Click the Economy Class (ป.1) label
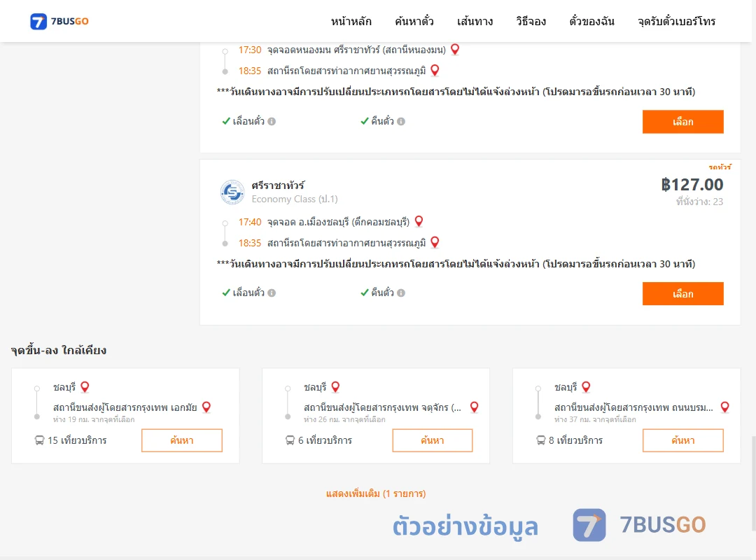The image size is (756, 560). coord(295,199)
